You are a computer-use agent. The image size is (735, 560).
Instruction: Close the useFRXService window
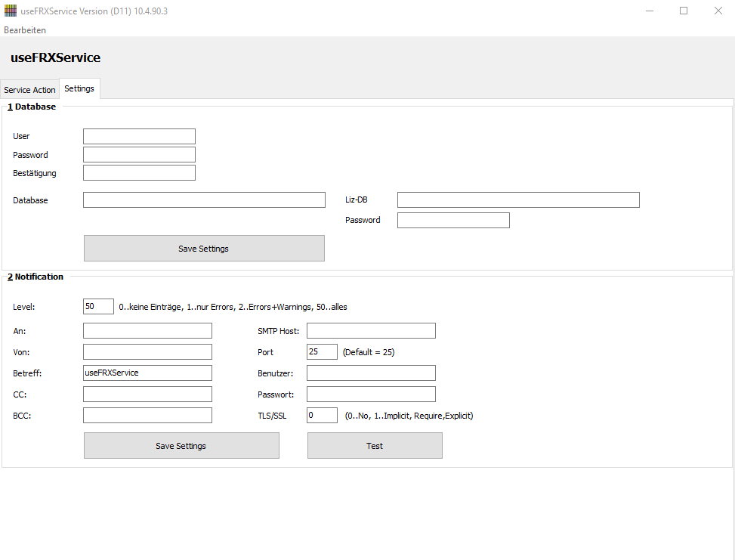[x=718, y=11]
